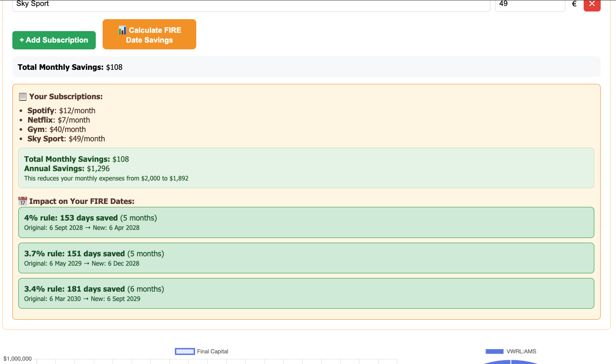Select the 3.4% rule result card

point(306,293)
